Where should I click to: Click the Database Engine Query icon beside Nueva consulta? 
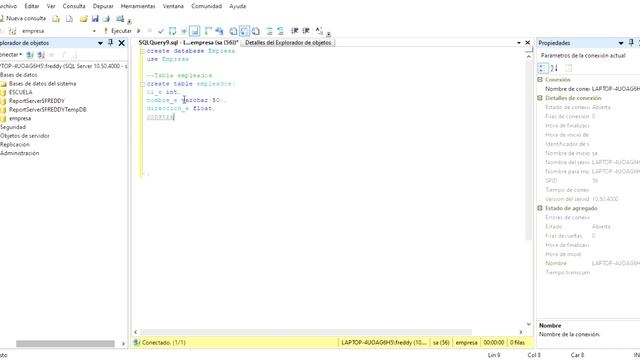pos(56,19)
